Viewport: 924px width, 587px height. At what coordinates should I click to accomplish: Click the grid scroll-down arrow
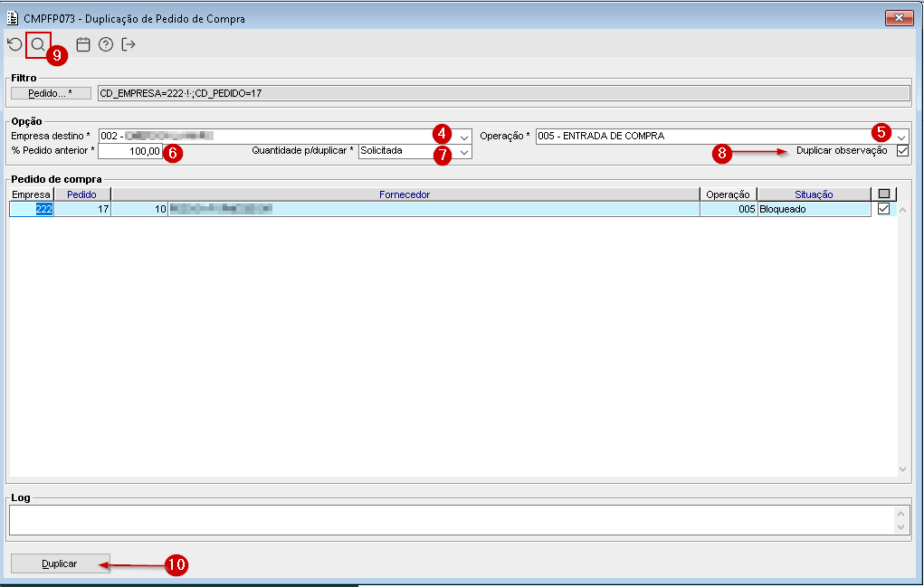[x=902, y=469]
